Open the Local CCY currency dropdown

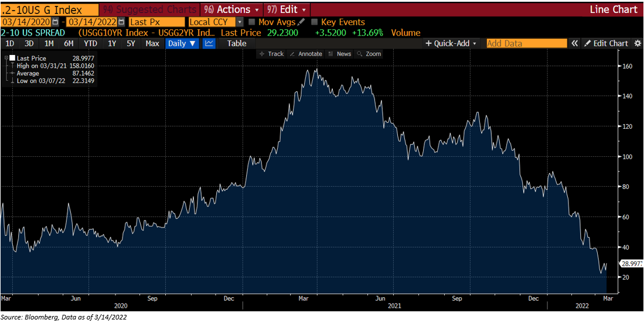(239, 22)
